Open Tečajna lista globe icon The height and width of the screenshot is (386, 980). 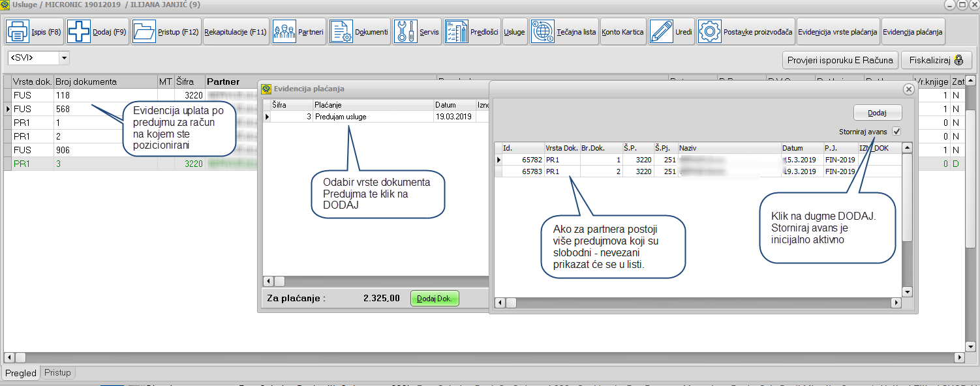543,31
